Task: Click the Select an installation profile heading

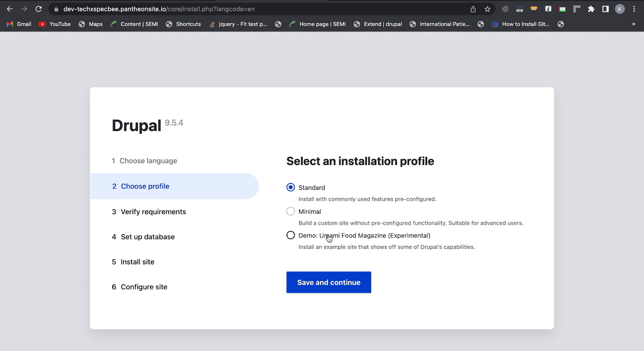Action: 360,161
